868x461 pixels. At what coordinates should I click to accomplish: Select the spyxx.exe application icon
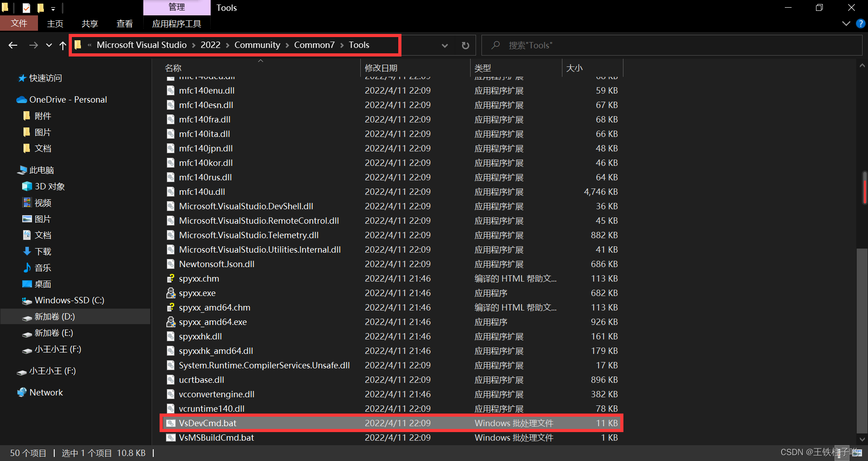pos(170,293)
